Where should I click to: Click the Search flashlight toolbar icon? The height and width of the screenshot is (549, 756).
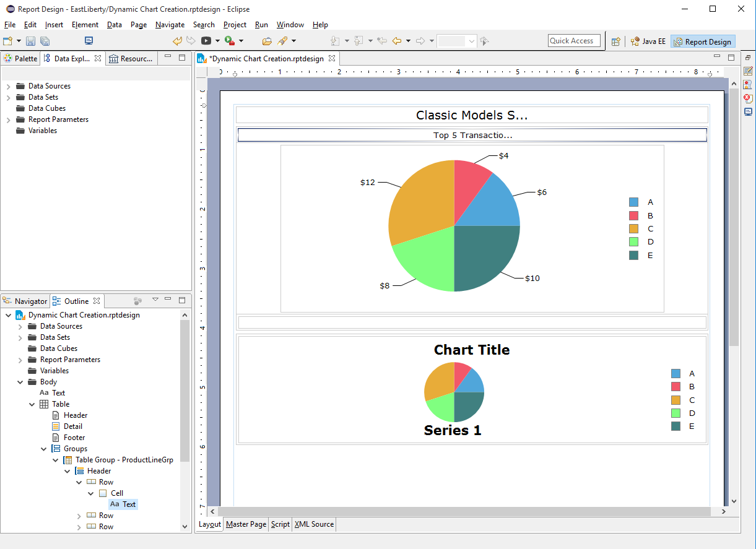[282, 41]
